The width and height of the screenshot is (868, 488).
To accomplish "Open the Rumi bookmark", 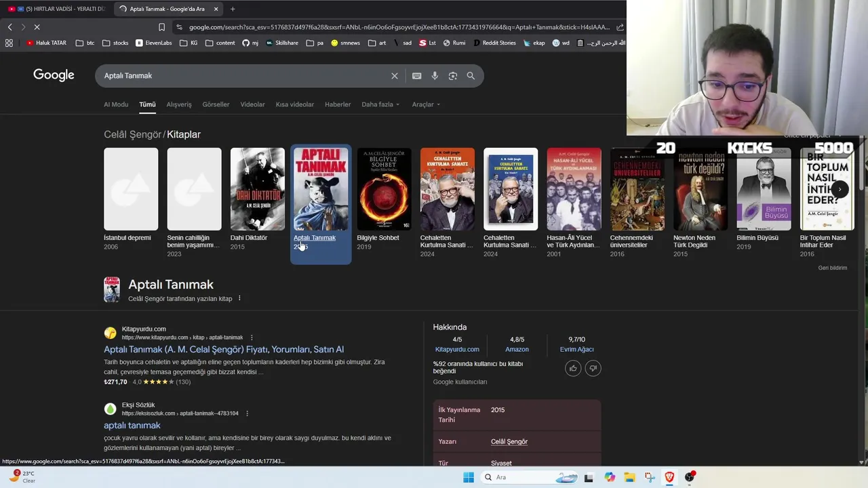I will point(454,43).
